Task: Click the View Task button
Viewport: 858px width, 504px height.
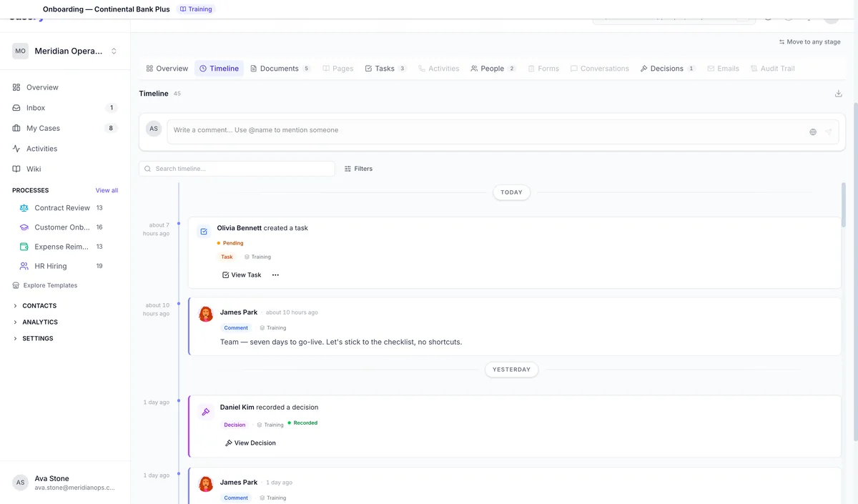Action: coord(242,275)
